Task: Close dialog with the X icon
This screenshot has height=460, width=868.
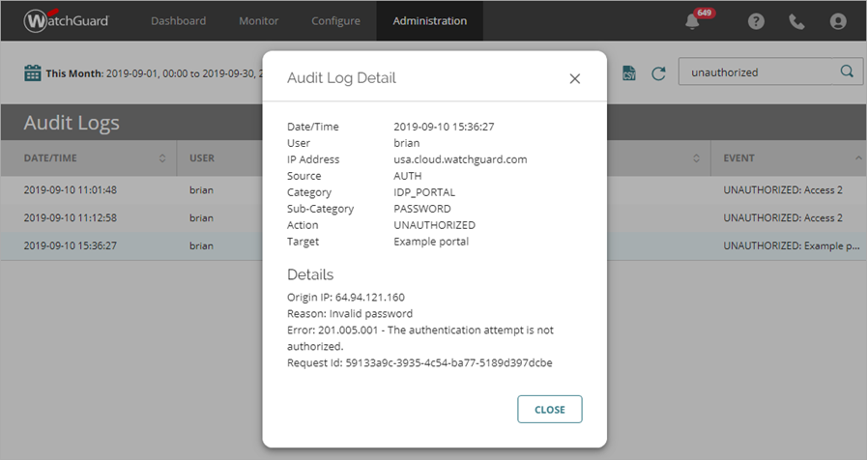Action: 574,78
